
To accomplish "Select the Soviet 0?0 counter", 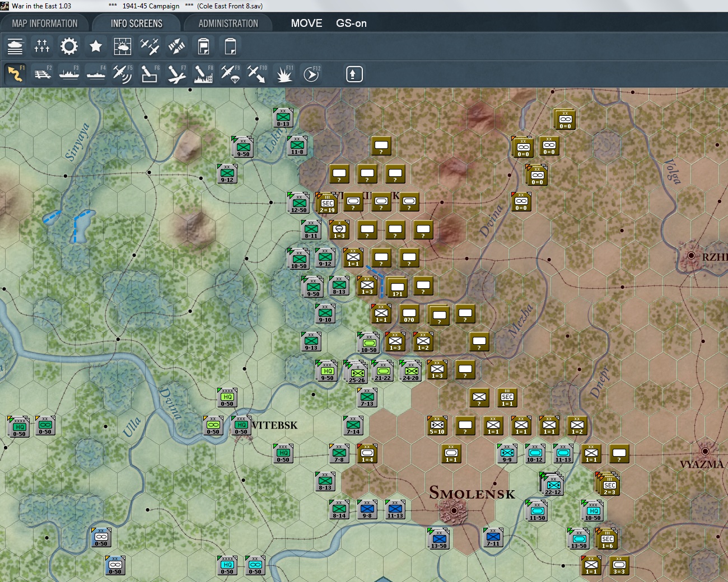I will [409, 313].
